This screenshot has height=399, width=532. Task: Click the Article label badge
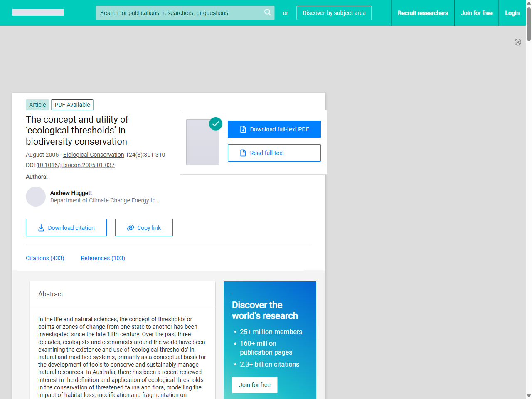[37, 105]
